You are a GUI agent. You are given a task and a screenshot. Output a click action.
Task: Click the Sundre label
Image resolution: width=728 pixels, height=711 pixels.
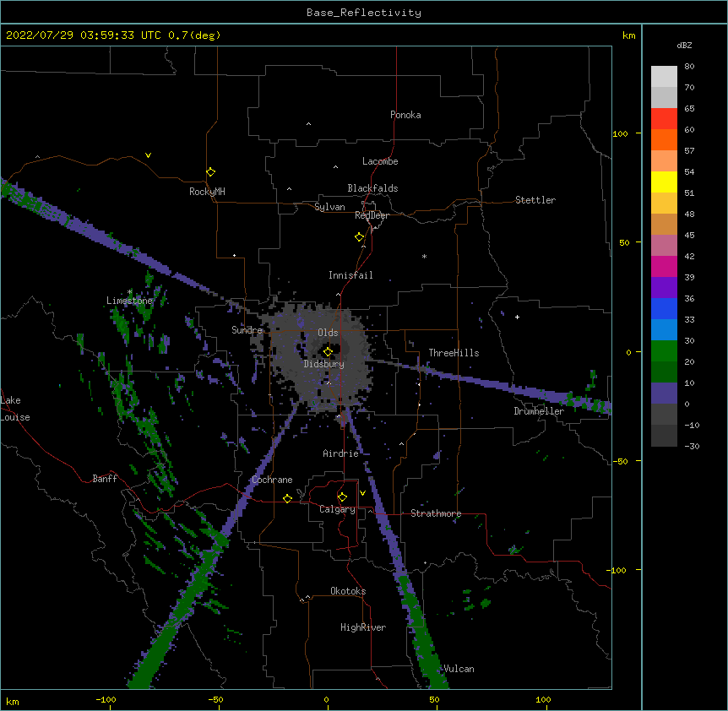[x=247, y=330]
